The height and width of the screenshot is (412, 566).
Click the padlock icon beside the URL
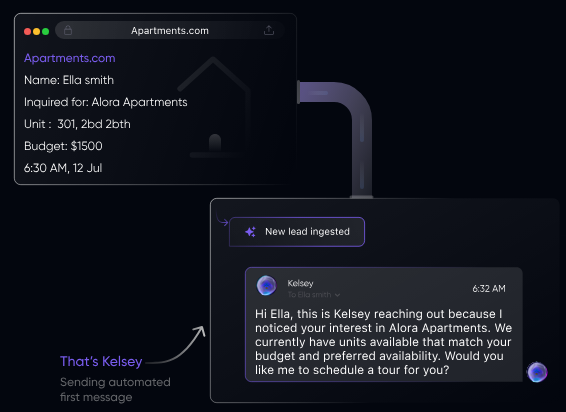68,30
